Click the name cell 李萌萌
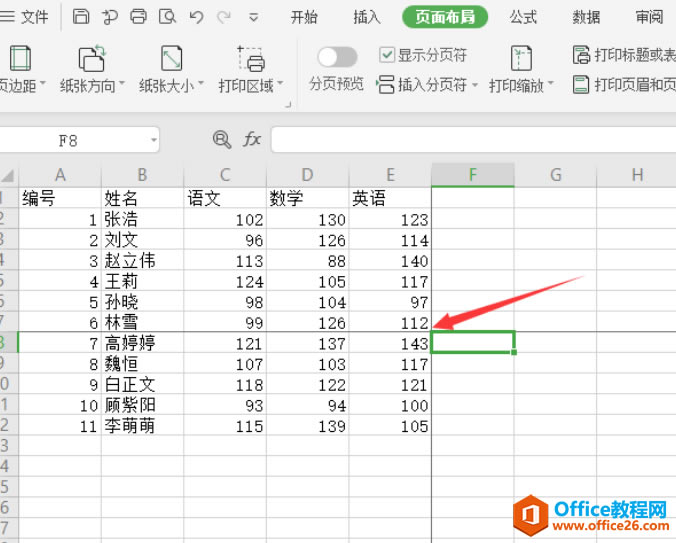 click(x=142, y=426)
